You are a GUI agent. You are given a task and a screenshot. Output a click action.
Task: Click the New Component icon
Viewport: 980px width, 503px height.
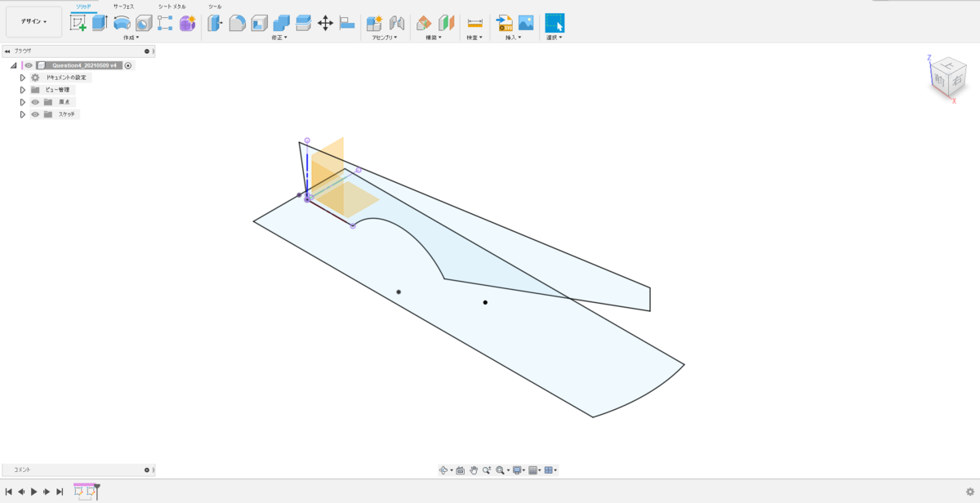pos(375,23)
